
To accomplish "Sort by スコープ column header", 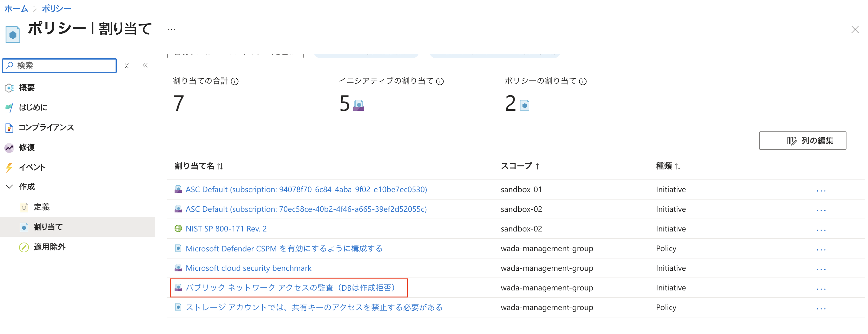I will click(x=520, y=166).
